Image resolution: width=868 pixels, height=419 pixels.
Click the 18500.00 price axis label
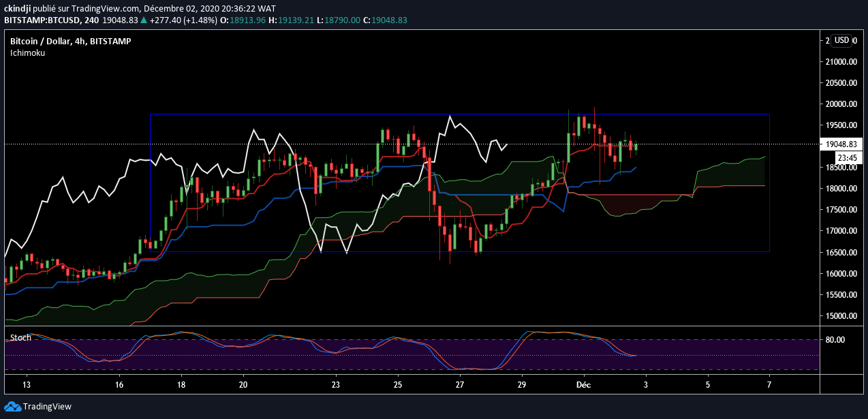point(841,168)
